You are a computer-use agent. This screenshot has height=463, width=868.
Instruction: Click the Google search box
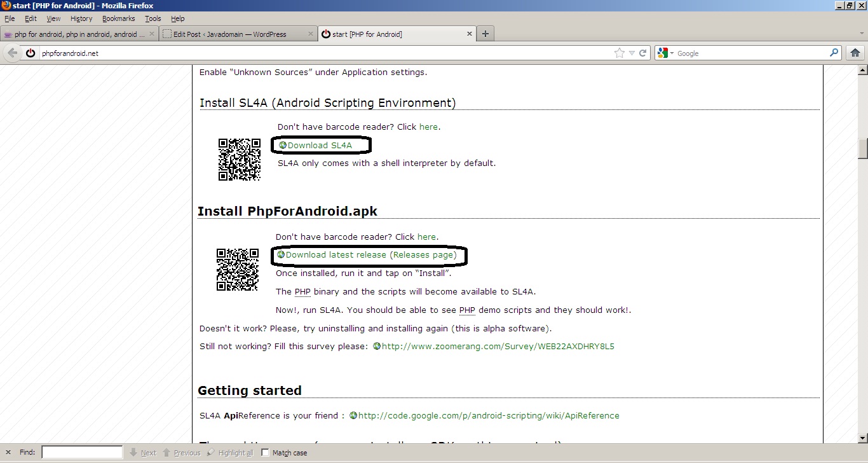pyautogui.click(x=751, y=53)
